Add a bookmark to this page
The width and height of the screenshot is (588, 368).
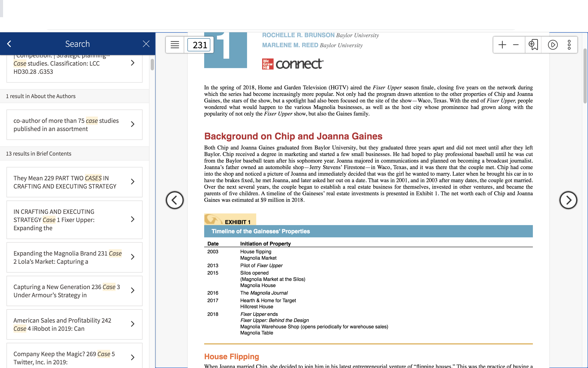point(533,45)
